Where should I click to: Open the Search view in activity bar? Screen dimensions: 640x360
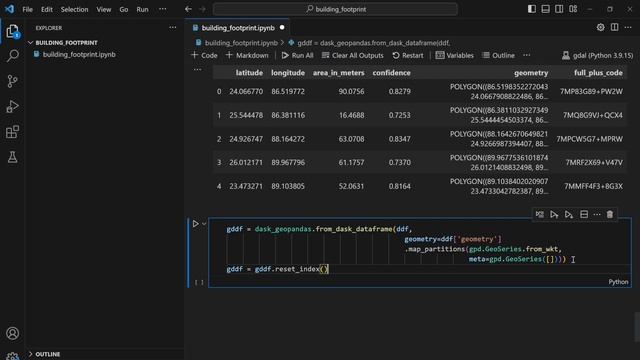pyautogui.click(x=13, y=56)
